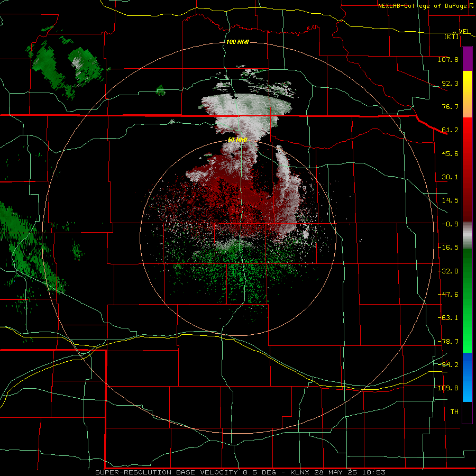476x476 pixels.
Task: Click the -32.0 scale value
Action: click(448, 271)
